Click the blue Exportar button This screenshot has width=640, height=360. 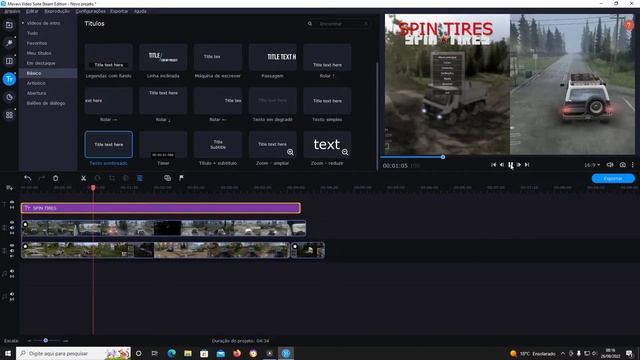tap(613, 178)
